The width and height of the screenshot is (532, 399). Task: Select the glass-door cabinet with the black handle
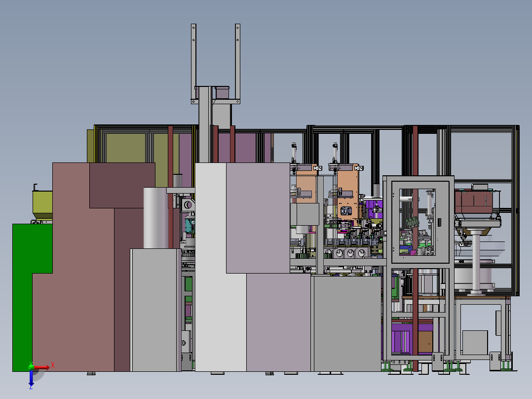tap(420, 222)
